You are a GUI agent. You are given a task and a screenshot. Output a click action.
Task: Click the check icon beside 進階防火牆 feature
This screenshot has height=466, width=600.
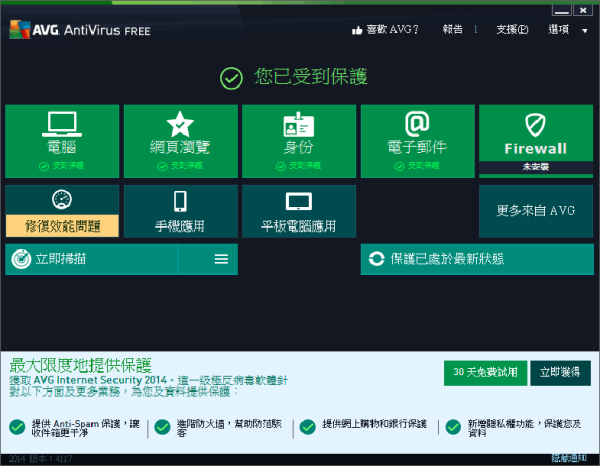162,427
